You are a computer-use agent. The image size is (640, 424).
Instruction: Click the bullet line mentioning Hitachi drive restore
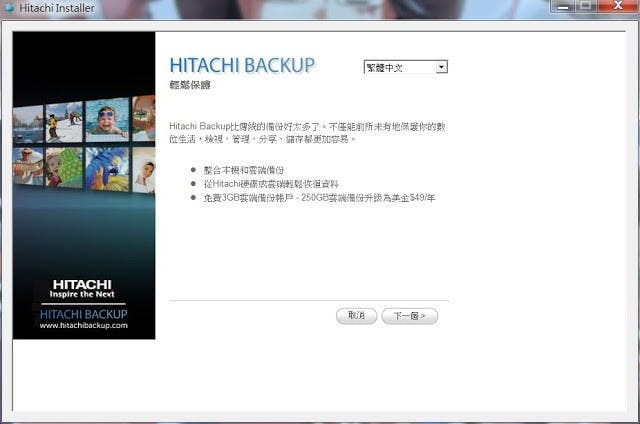[x=271, y=184]
